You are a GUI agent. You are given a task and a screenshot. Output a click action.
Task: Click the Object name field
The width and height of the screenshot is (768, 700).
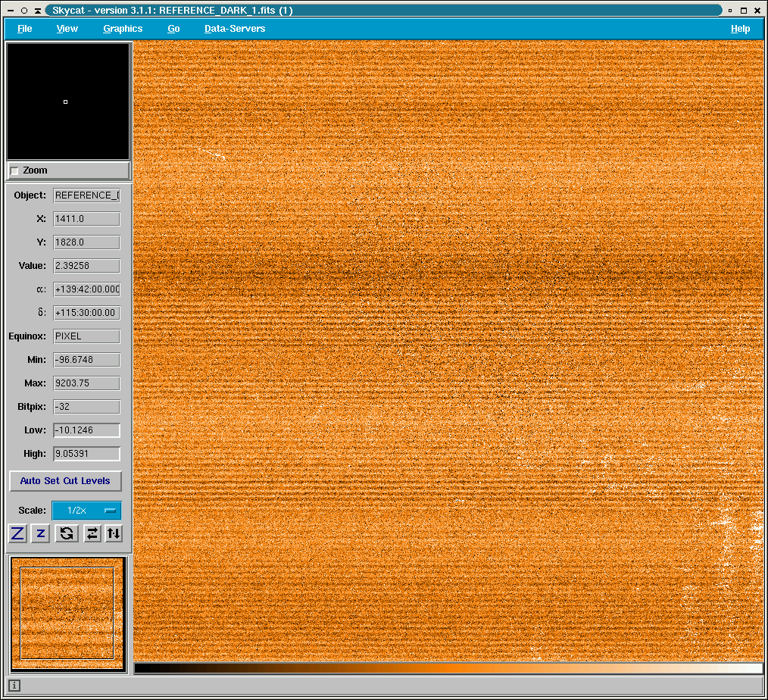click(x=86, y=195)
